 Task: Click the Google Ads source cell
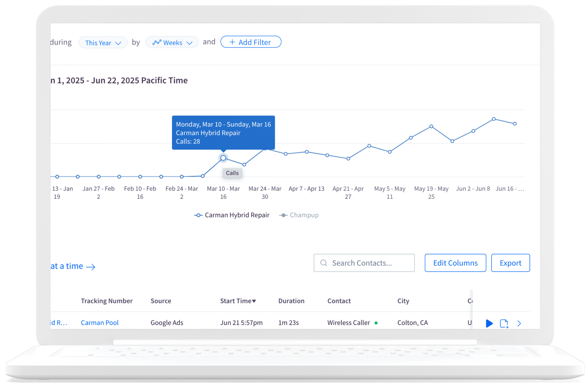pyautogui.click(x=167, y=323)
